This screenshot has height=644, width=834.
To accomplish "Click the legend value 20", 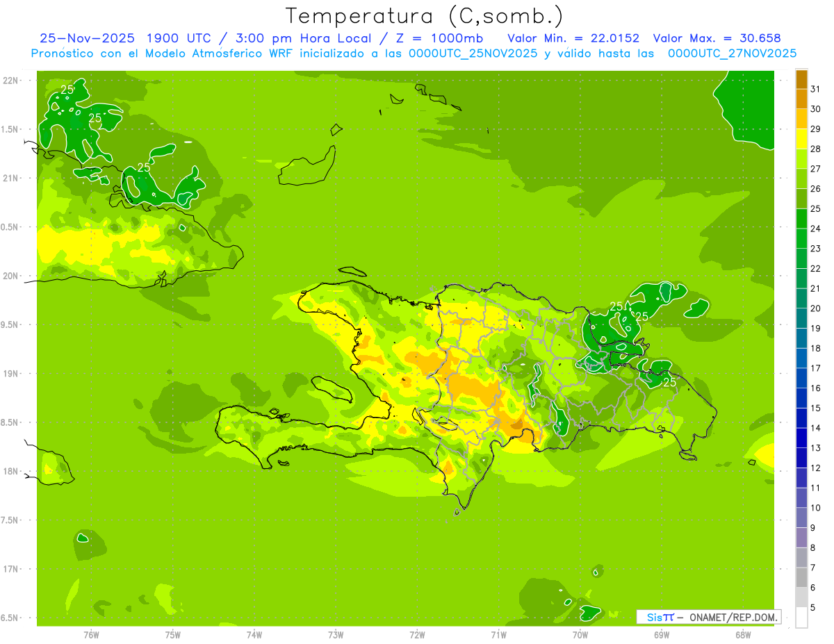I will click(x=815, y=308).
